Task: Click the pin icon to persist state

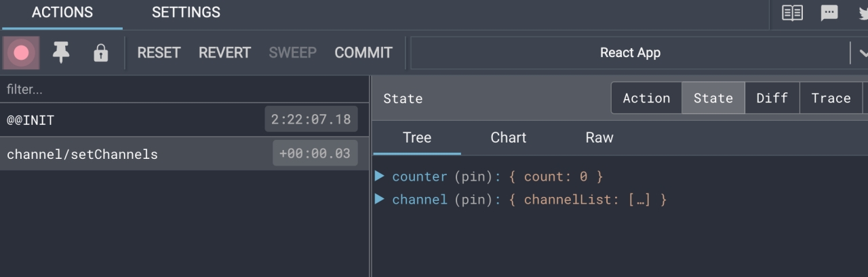Action: pyautogui.click(x=61, y=53)
